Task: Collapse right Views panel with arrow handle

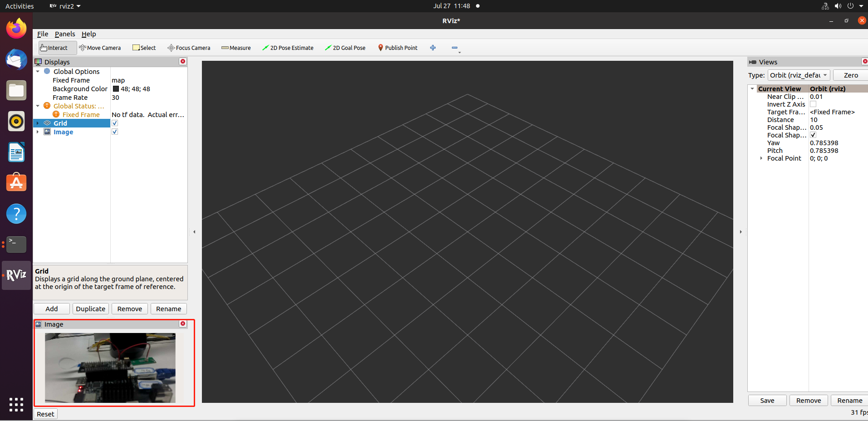Action: 740,232
